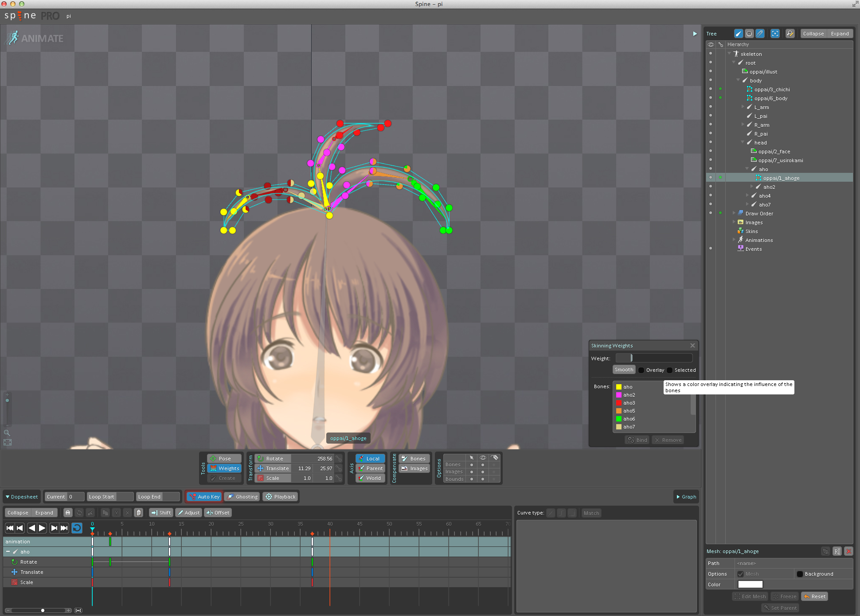The width and height of the screenshot is (860, 616).
Task: Choose the Translate transform tool
Action: pyautogui.click(x=274, y=468)
